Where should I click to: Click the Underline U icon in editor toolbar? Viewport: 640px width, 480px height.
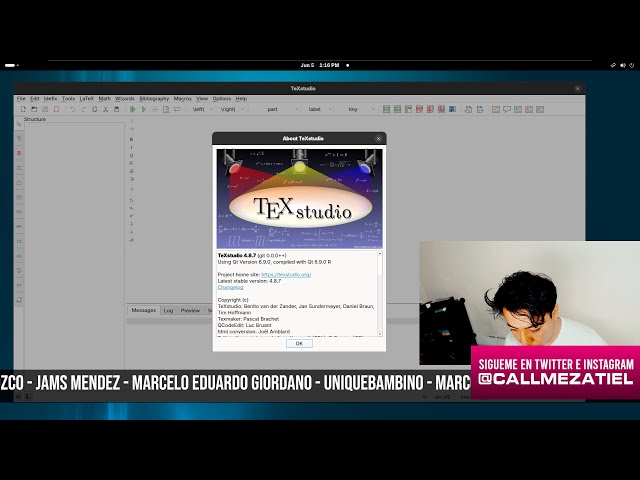[131, 156]
